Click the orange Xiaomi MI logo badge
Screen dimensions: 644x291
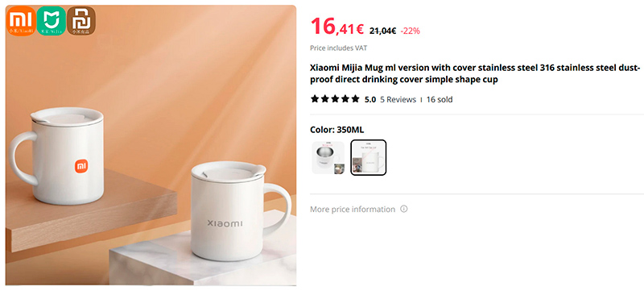point(21,21)
